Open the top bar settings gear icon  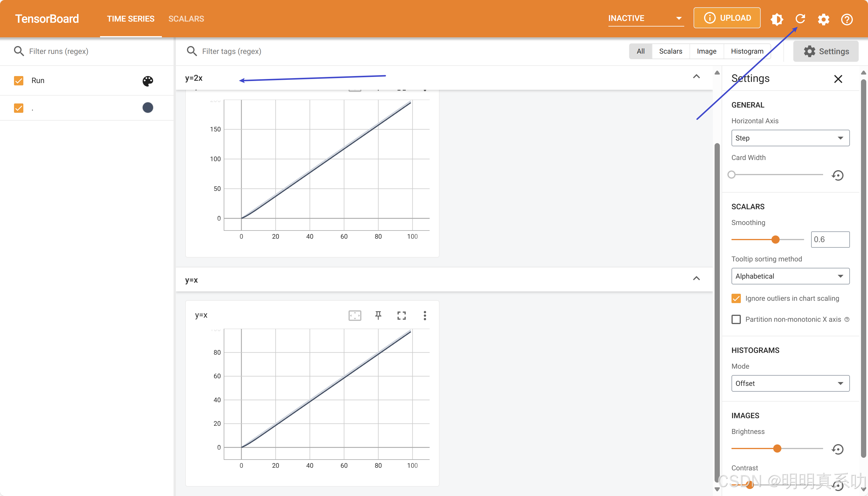(x=823, y=19)
